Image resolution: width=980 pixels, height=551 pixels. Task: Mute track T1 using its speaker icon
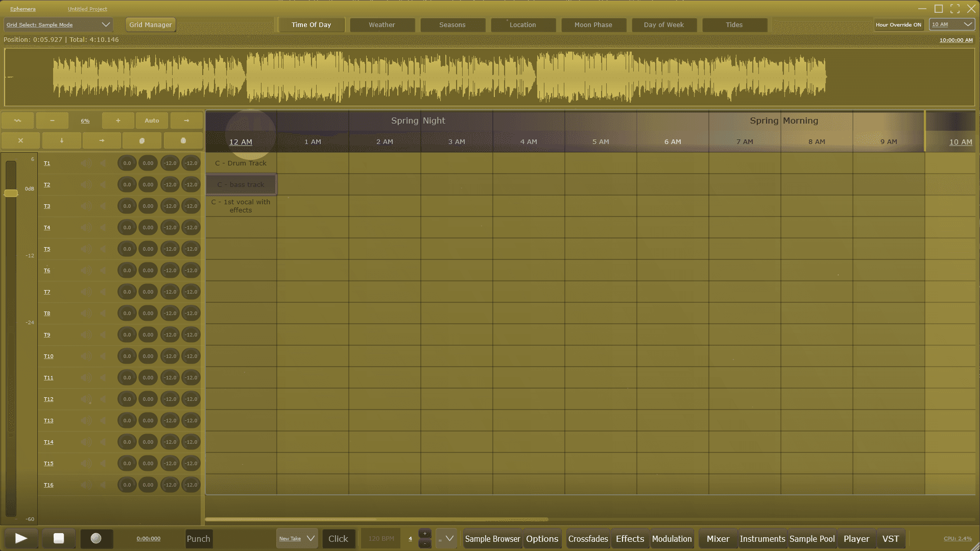coord(86,163)
